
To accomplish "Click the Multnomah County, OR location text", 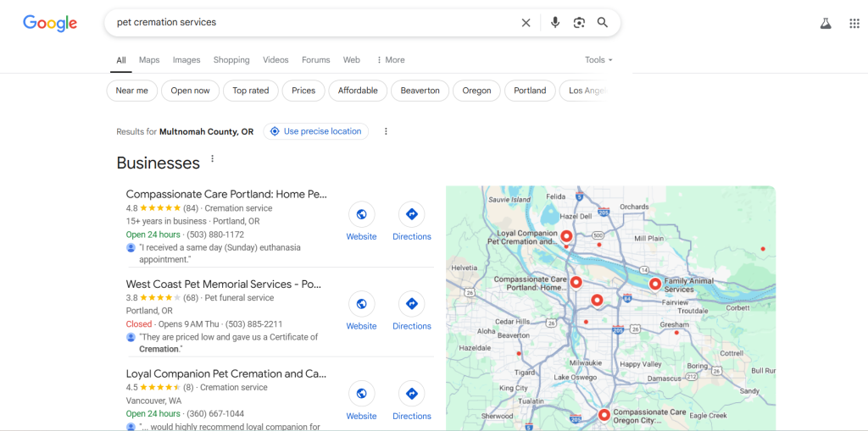I will (207, 132).
